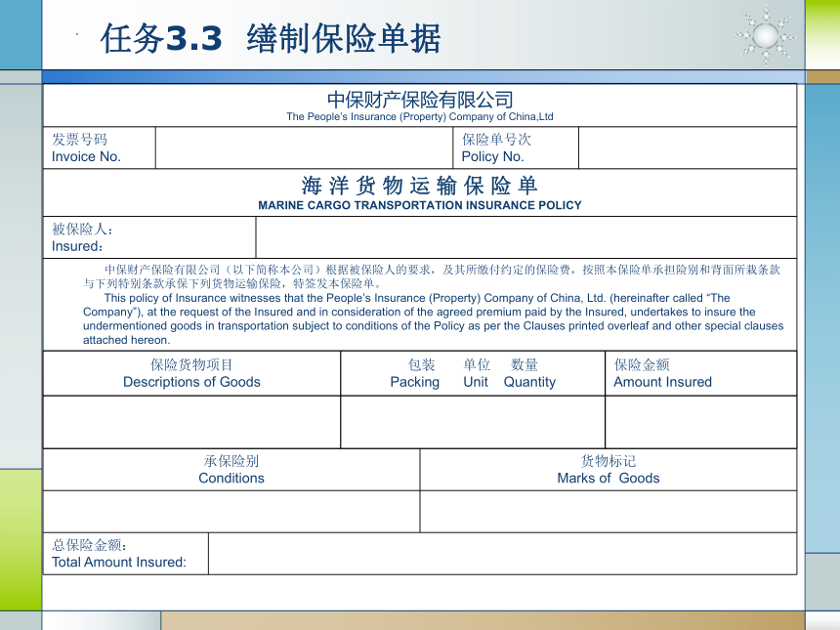Click the 'Unit' column header
Image resolution: width=840 pixels, height=630 pixels.
click(476, 382)
